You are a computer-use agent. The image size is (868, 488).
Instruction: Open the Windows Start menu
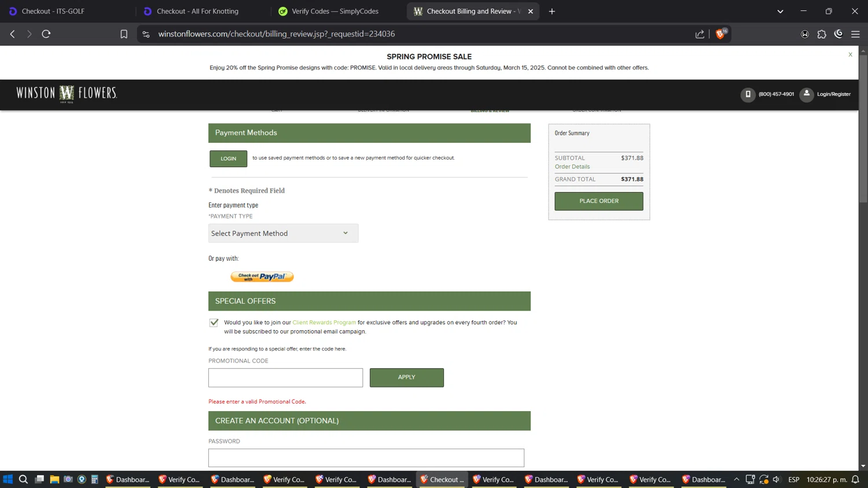tap(8, 479)
